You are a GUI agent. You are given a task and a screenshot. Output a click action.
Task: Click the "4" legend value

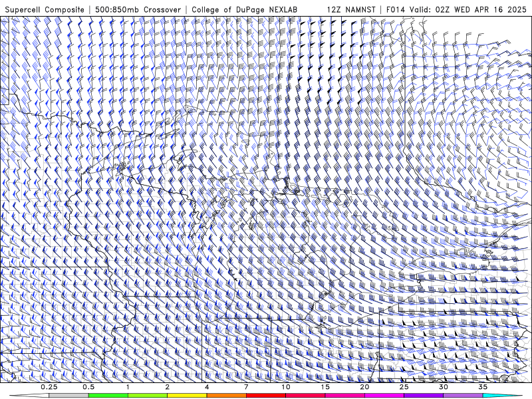click(207, 387)
